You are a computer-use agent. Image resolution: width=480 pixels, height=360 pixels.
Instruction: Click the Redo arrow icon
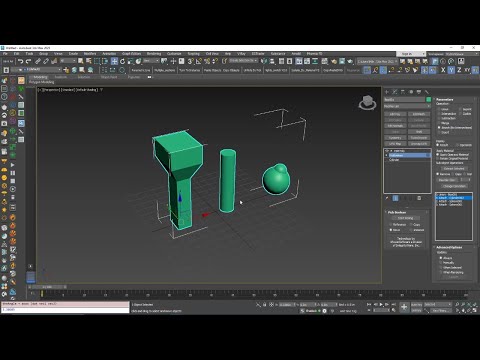[29, 61]
